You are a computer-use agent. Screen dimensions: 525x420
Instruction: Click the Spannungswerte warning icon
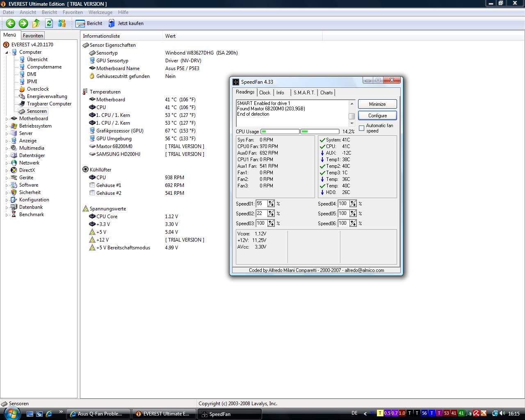tap(85, 209)
